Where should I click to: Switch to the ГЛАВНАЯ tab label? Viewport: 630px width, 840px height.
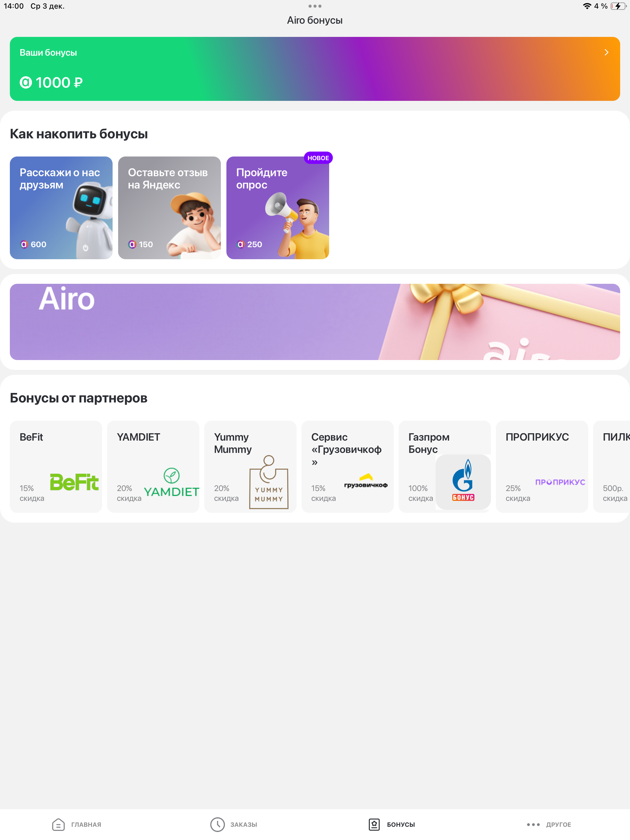[86, 824]
